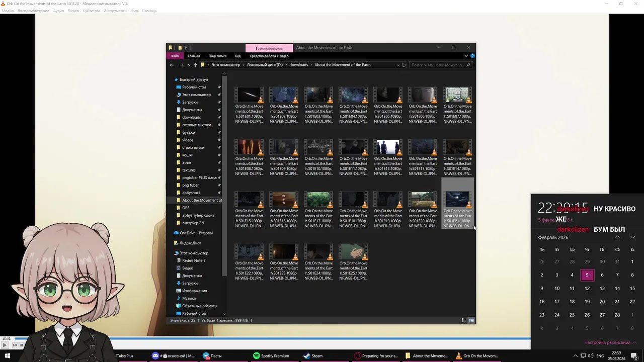Switch to large icons view layout
This screenshot has height=362, width=644.
click(471, 320)
